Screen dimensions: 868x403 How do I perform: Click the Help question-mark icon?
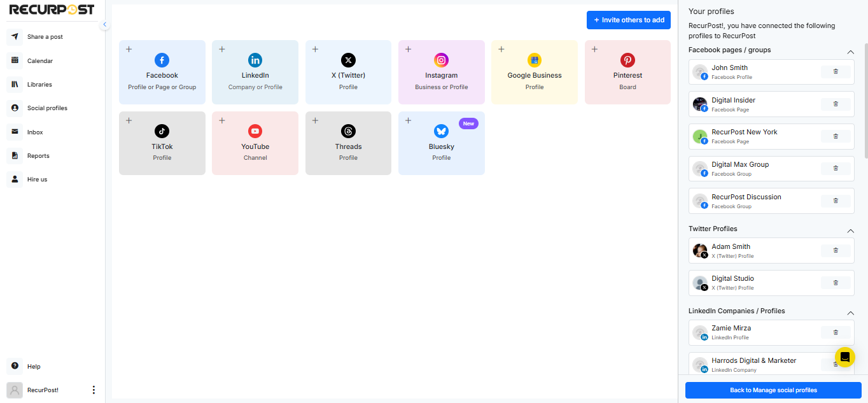pyautogui.click(x=15, y=366)
